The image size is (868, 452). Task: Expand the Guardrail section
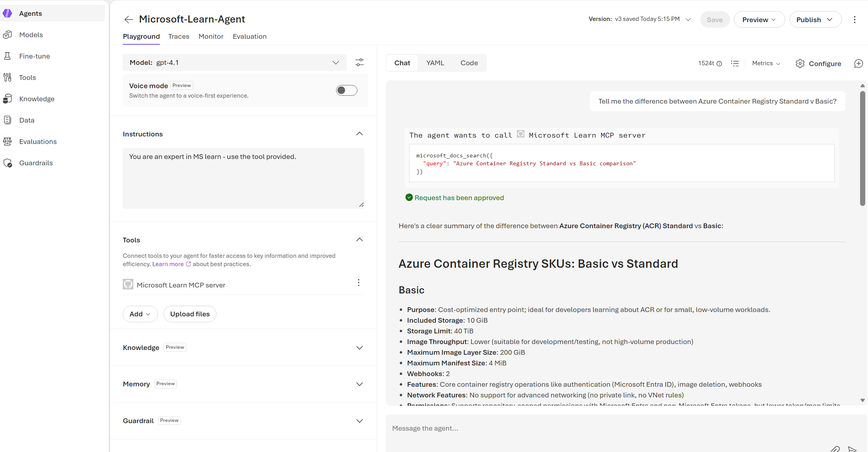click(359, 421)
